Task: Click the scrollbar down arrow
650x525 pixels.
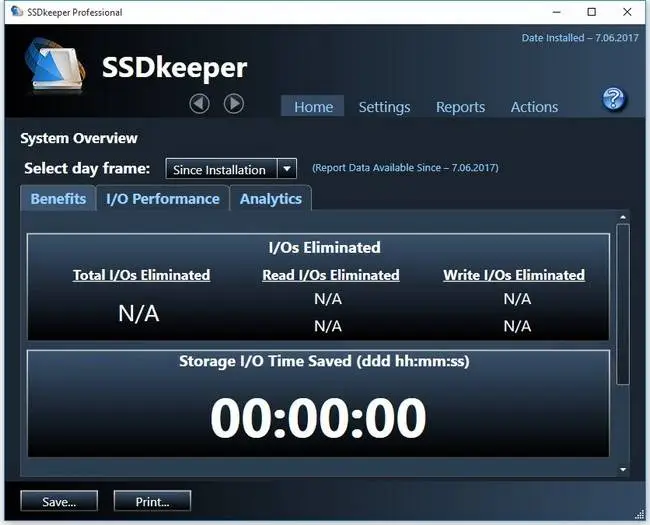Action: (623, 469)
